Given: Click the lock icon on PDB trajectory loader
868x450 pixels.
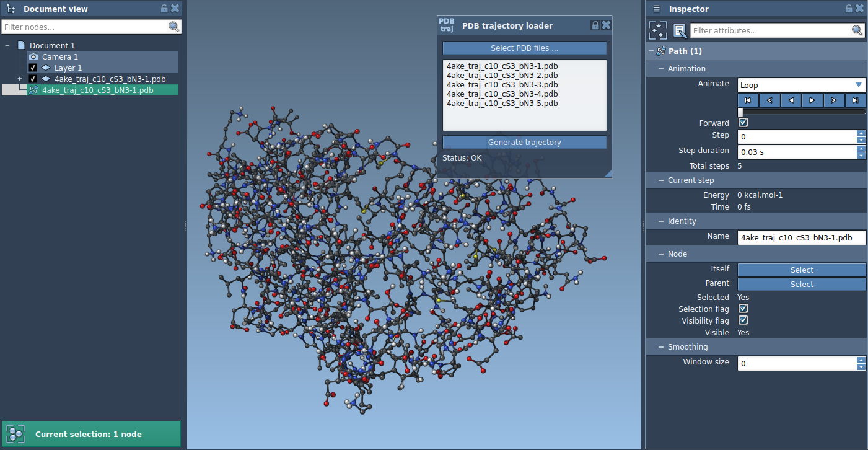Looking at the screenshot, I should (x=595, y=25).
